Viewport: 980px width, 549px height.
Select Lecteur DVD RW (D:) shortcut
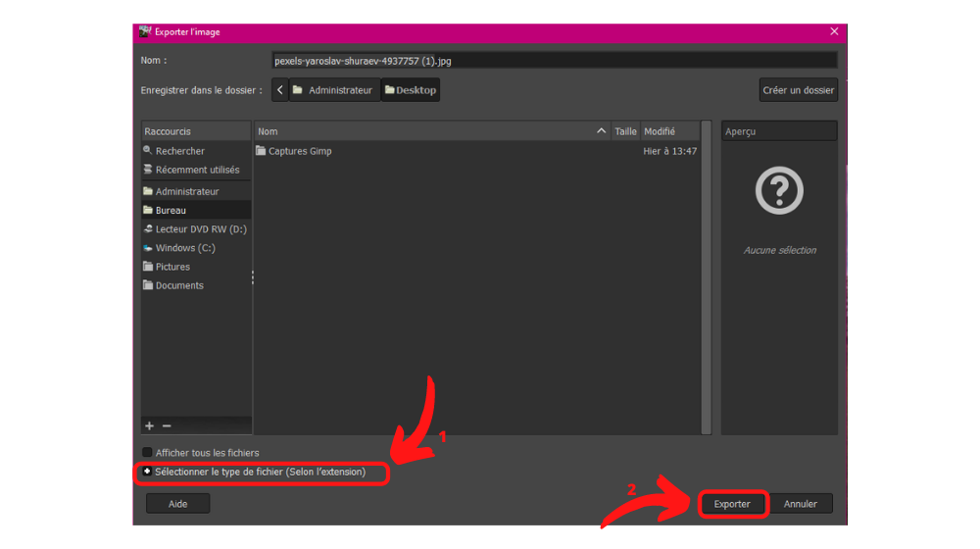pos(196,228)
